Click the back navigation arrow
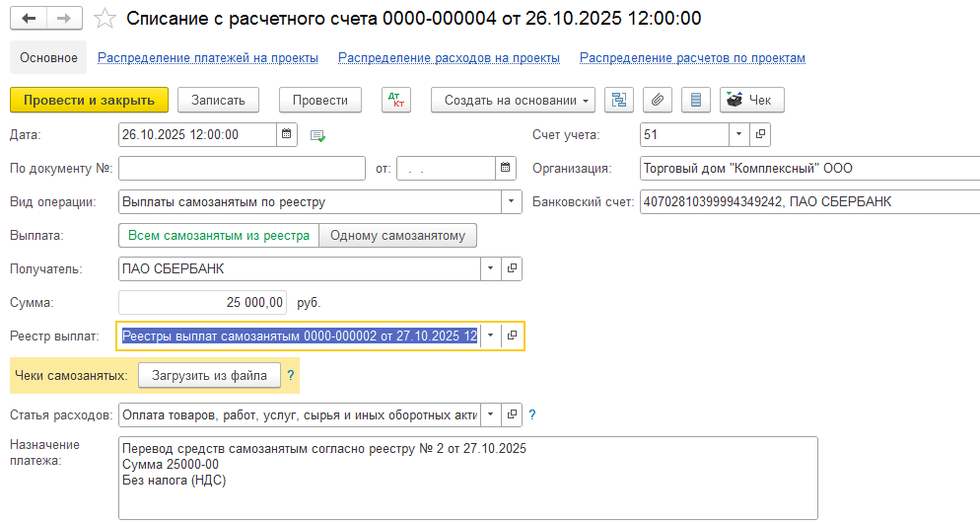980x525 pixels. [x=28, y=19]
